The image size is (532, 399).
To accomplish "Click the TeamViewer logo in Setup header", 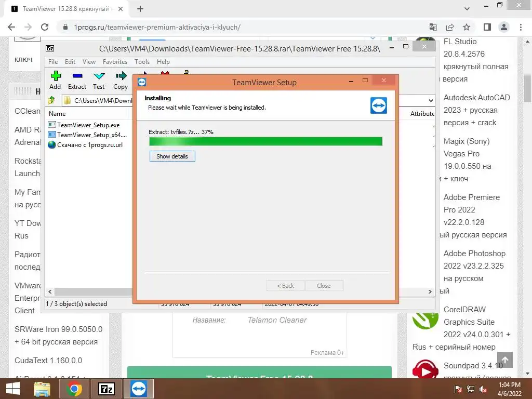I will [379, 105].
